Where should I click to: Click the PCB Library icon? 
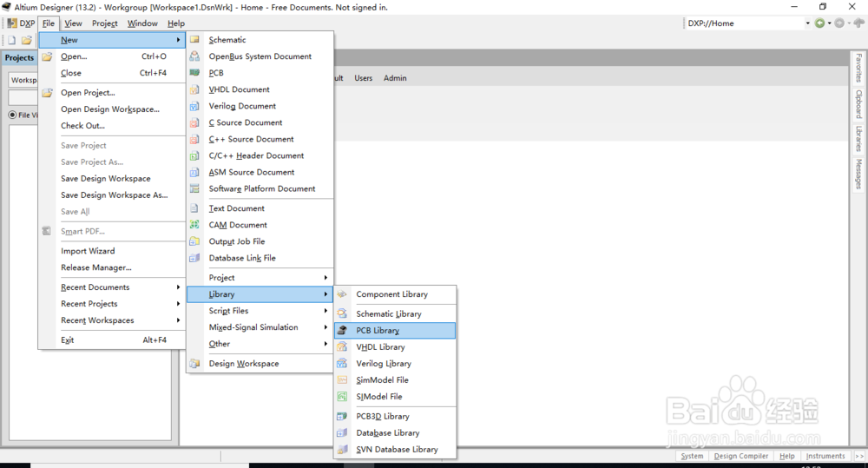[x=342, y=330]
